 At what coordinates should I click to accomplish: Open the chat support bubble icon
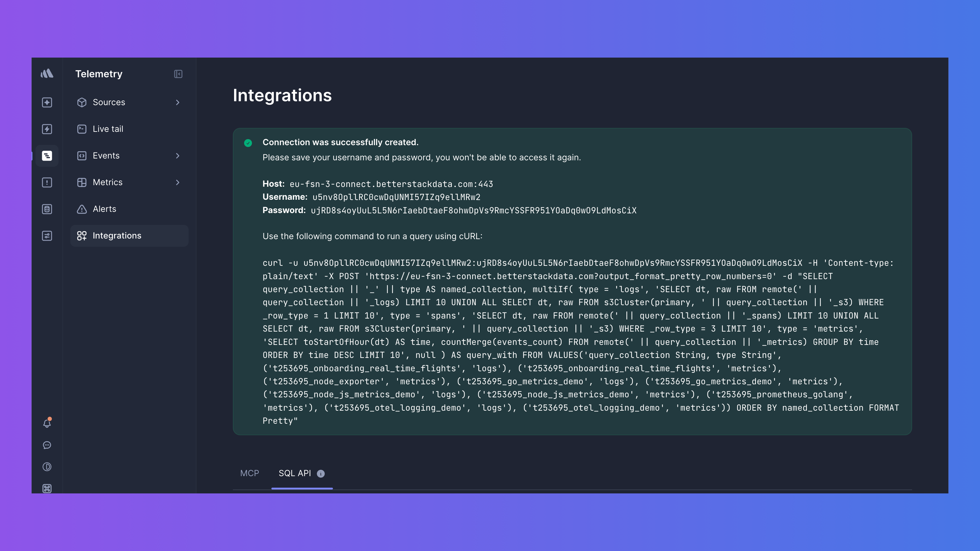point(47,445)
